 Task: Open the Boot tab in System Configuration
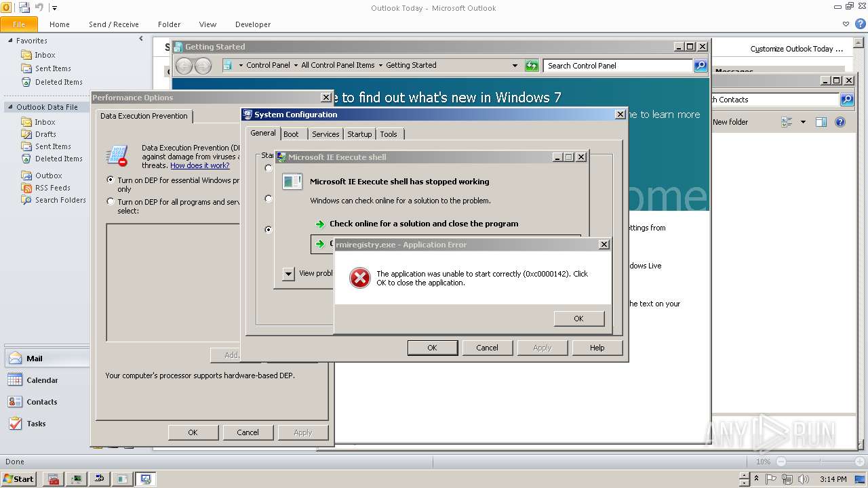click(x=291, y=134)
